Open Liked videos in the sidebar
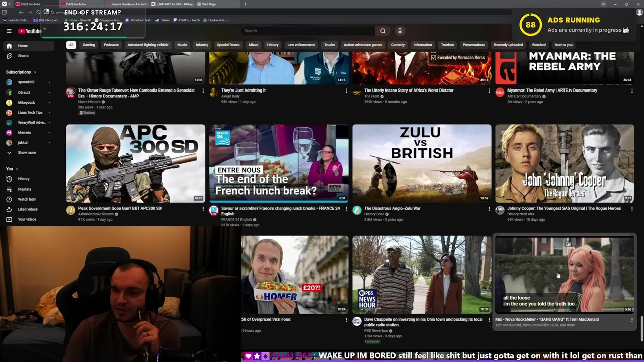This screenshot has width=644, height=362. click(28, 209)
